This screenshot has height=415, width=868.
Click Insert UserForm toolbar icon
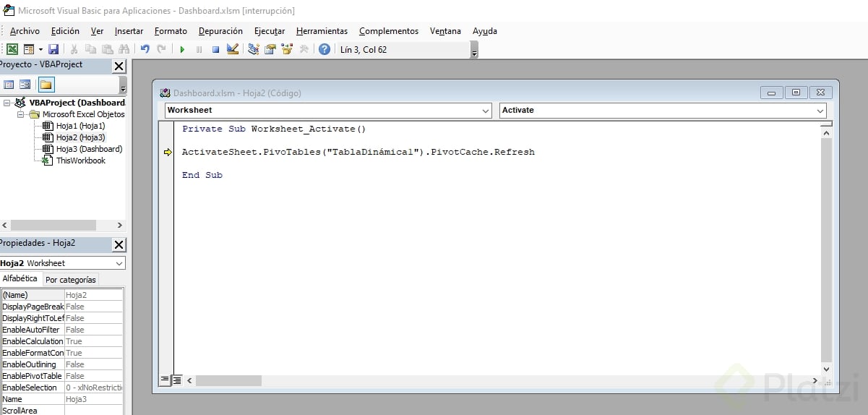tap(29, 49)
